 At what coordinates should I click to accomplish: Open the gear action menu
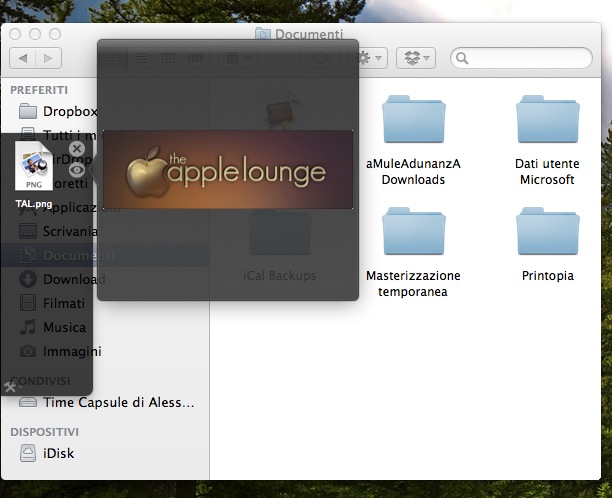coord(370,58)
